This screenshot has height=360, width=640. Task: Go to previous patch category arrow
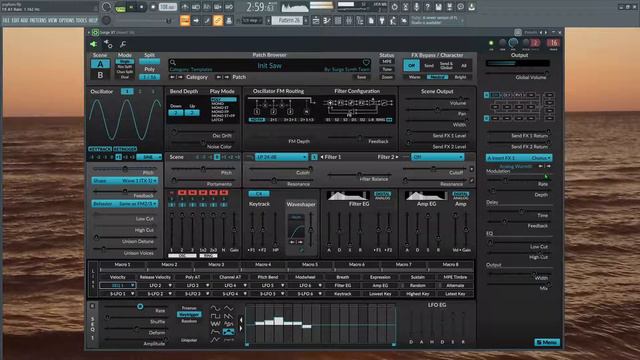[172, 77]
